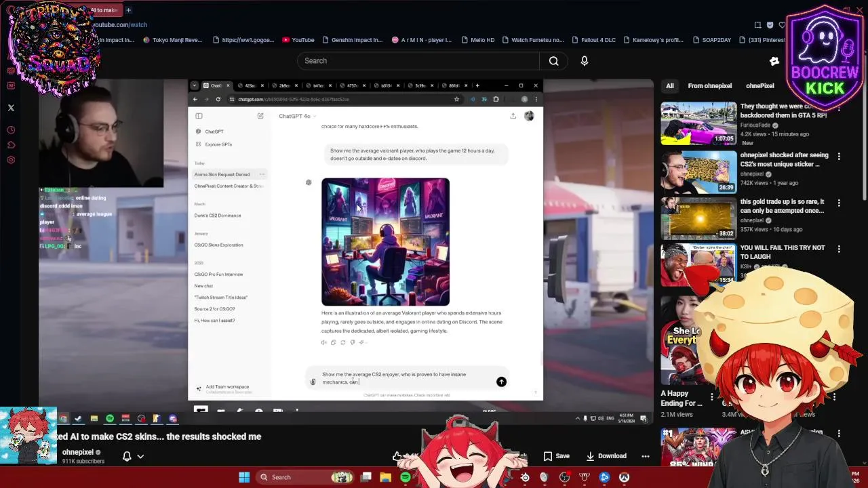Select the Anime Skin Request Denied chat
The height and width of the screenshot is (488, 868).
(222, 174)
